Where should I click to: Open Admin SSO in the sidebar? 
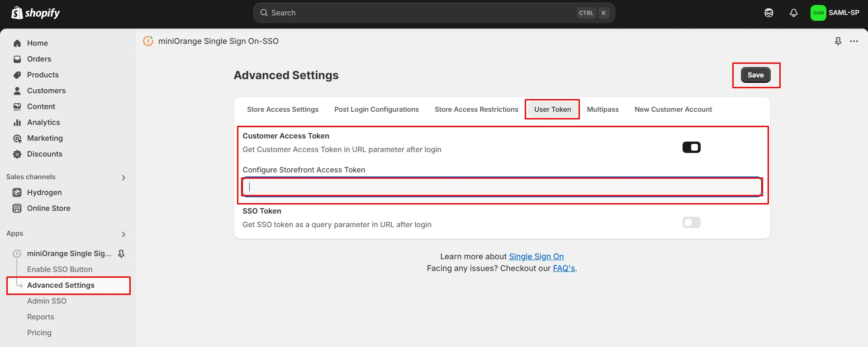[x=47, y=301]
